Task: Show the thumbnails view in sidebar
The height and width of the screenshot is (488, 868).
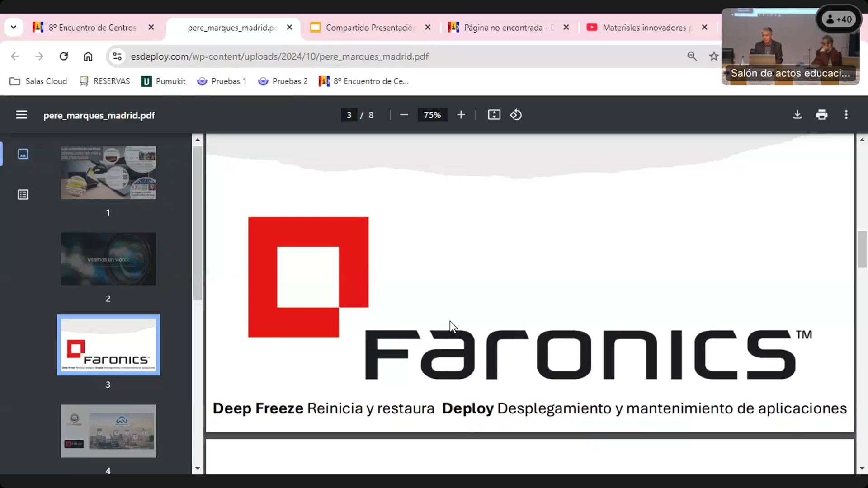Action: tap(23, 154)
